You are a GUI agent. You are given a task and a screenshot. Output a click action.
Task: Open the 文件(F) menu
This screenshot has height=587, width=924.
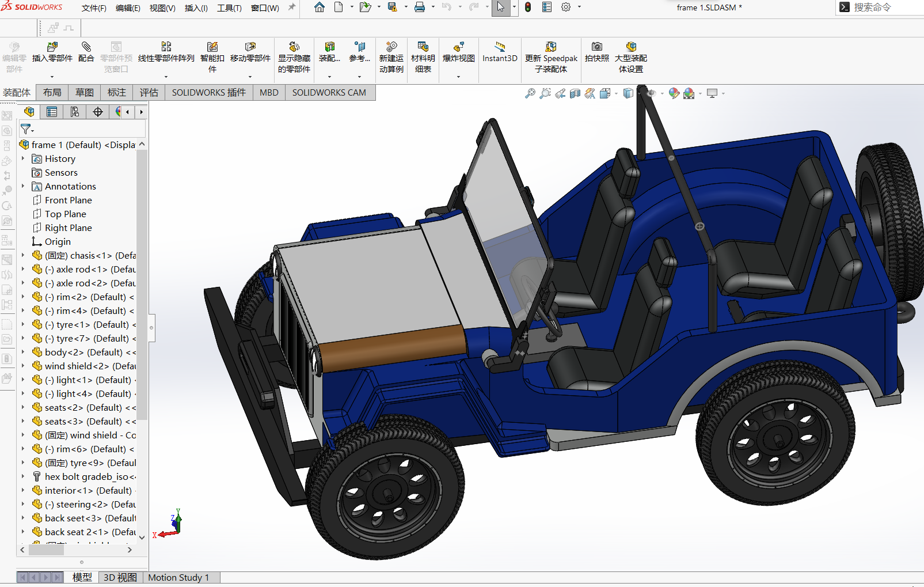pyautogui.click(x=94, y=8)
